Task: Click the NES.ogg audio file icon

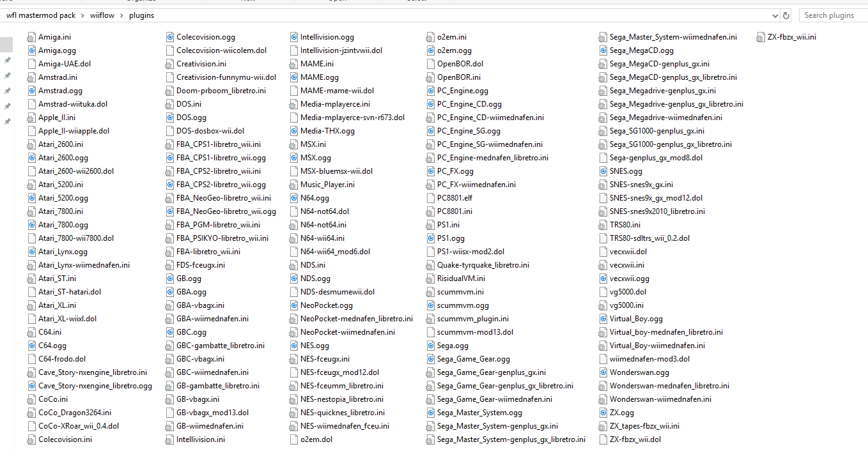Action: (x=294, y=346)
